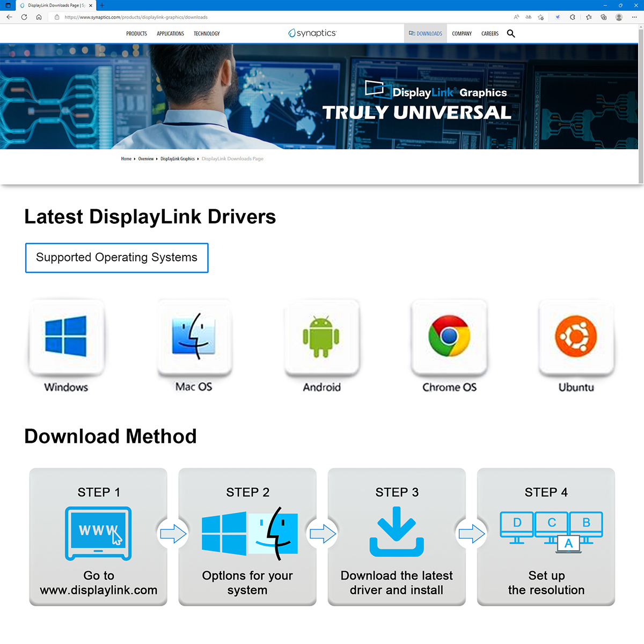Open browser extensions puzzle icon
This screenshot has height=644, width=644.
573,17
